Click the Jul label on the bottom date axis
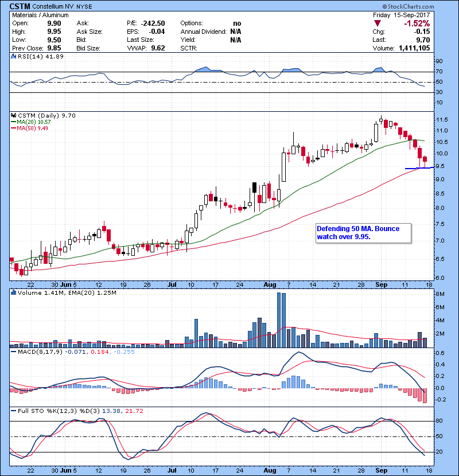The height and width of the screenshot is (476, 459). 172,470
